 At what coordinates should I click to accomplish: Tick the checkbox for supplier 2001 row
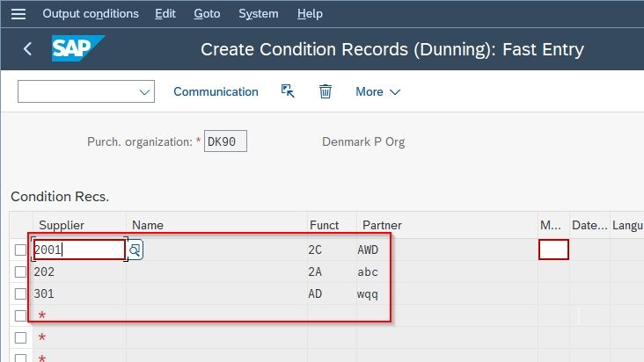point(20,250)
